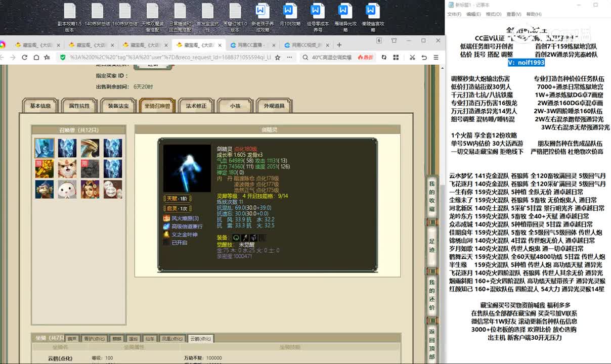Select the 凤凰(点化) mount tab
The width and height of the screenshot is (611, 364).
[172, 339]
